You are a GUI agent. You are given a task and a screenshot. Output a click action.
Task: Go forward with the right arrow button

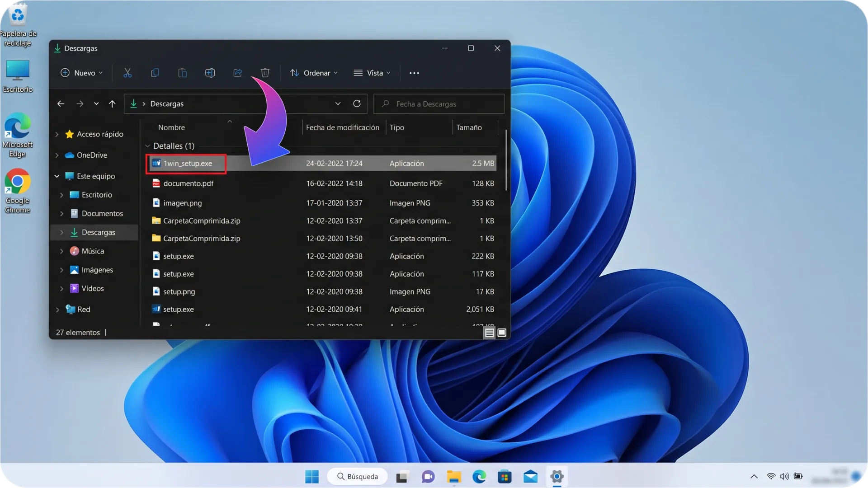tap(80, 104)
